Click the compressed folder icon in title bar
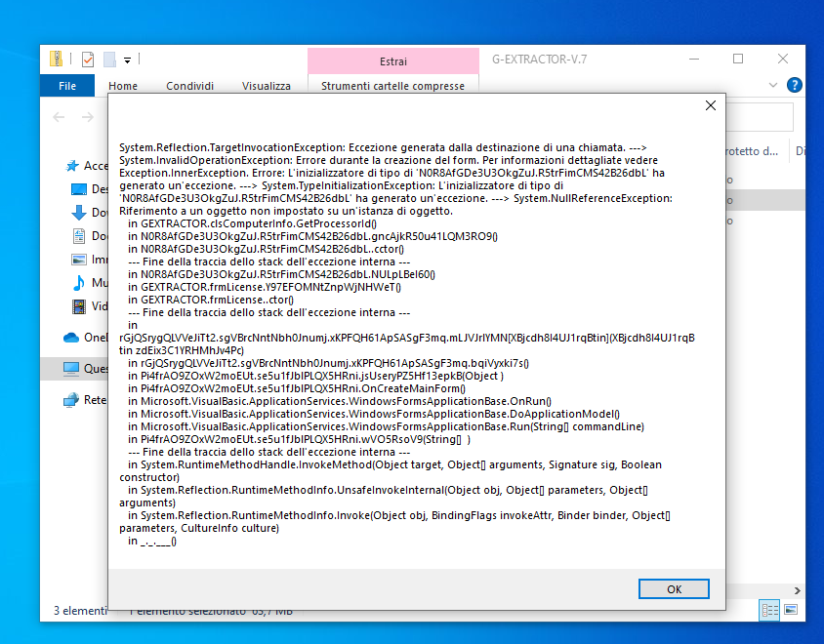The width and height of the screenshot is (824, 644). tap(56, 59)
